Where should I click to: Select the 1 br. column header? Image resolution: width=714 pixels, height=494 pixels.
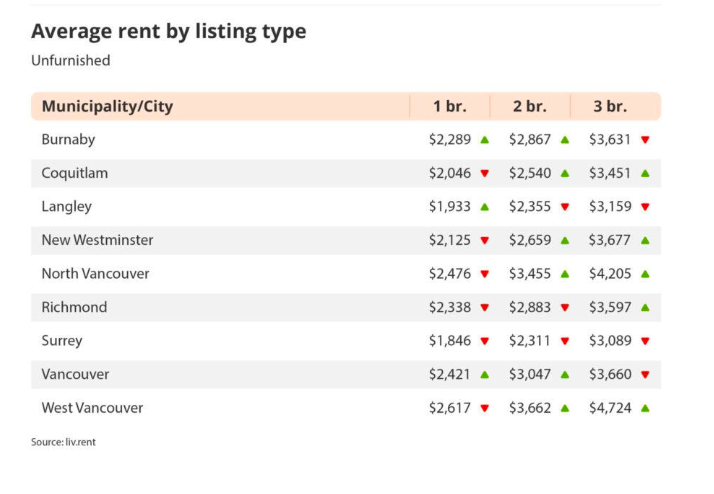click(x=450, y=106)
